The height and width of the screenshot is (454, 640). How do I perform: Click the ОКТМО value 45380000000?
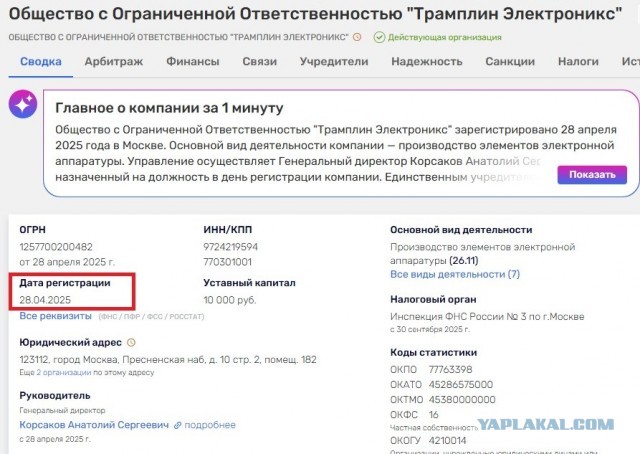coord(462,400)
